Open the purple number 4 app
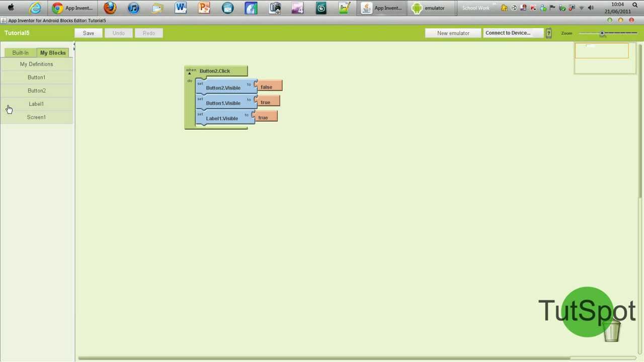Image resolution: width=644 pixels, height=362 pixels. (298, 8)
